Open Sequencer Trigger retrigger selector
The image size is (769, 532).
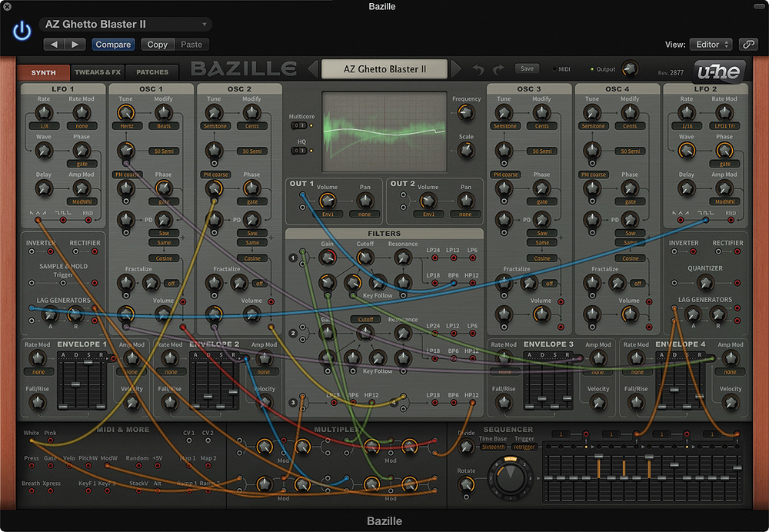click(524, 447)
